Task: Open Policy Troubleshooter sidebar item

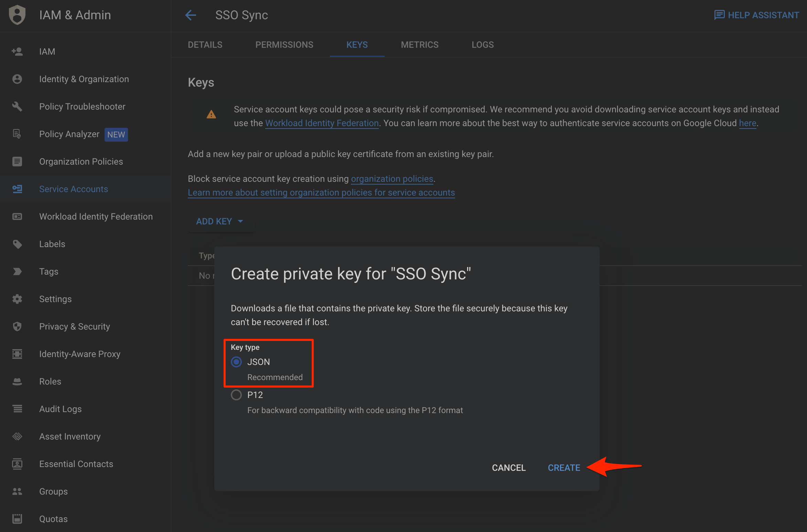Action: [x=85, y=107]
